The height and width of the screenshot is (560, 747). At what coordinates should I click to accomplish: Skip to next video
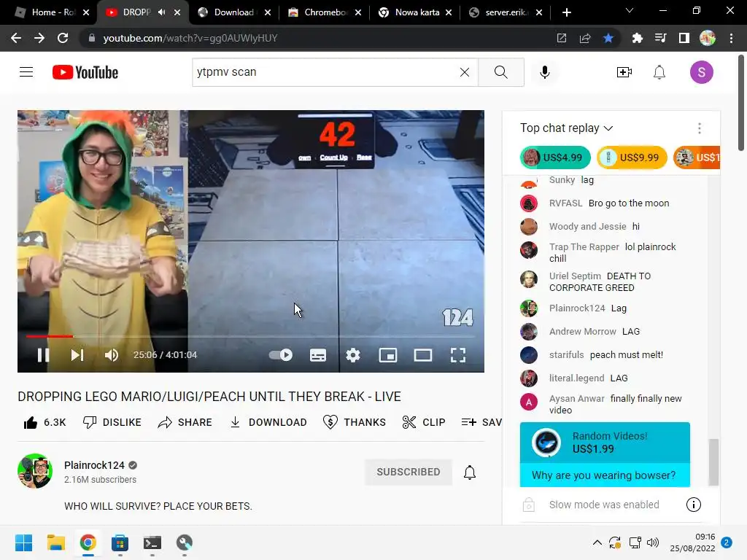point(77,355)
